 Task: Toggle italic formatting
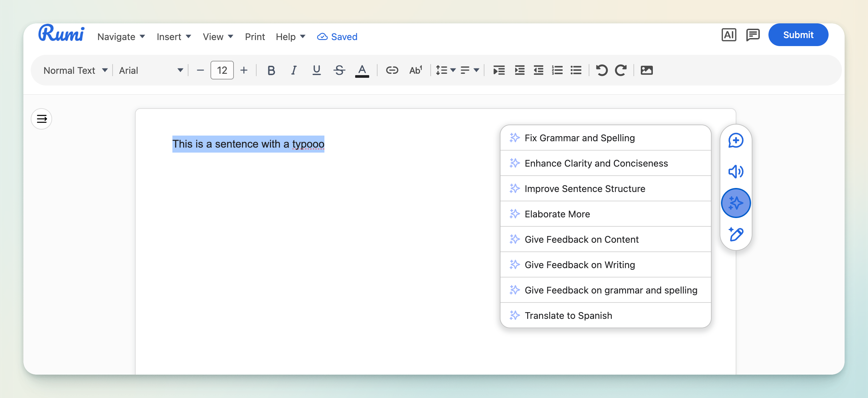[293, 70]
